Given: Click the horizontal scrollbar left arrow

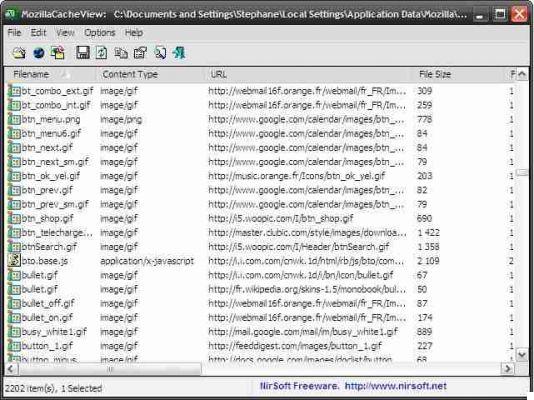Looking at the screenshot, I should (x=11, y=368).
